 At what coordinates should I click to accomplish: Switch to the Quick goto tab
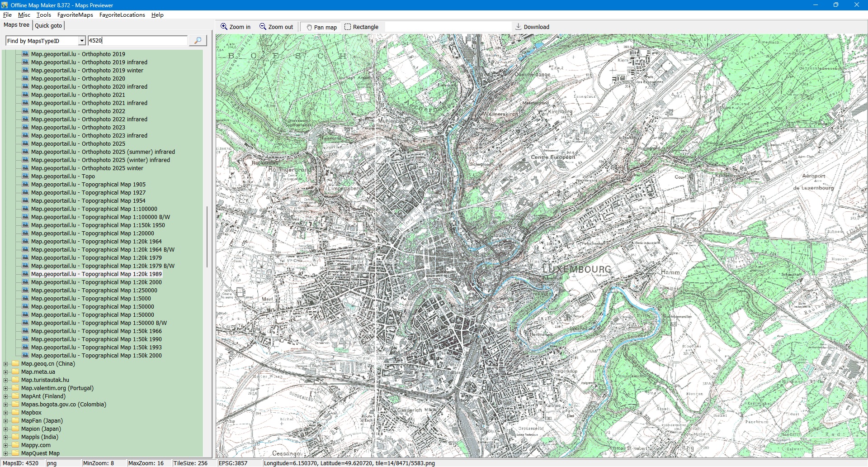point(48,26)
